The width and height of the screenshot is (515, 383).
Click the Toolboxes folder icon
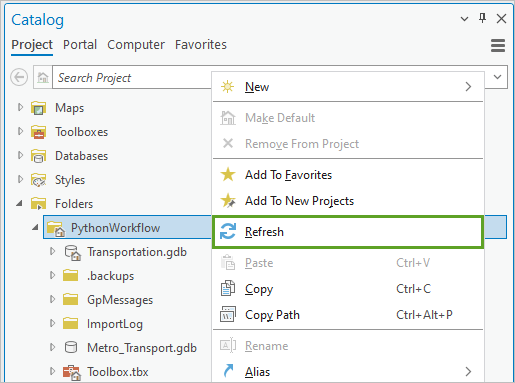38,132
